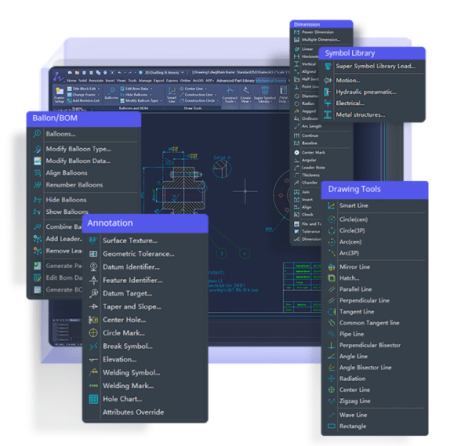Click the Center Line icon in Drawing Tools
The width and height of the screenshot is (450, 446).
tap(331, 390)
